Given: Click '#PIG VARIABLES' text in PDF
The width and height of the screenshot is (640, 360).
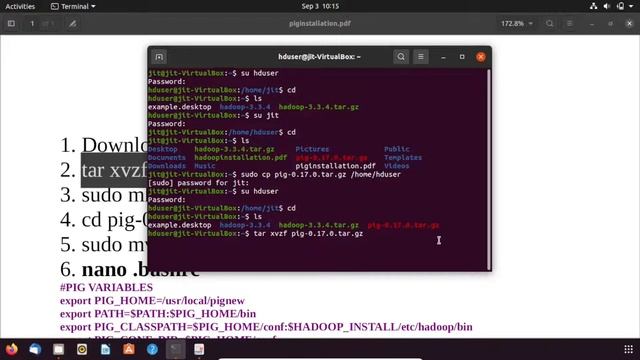Looking at the screenshot, I should point(106,287).
